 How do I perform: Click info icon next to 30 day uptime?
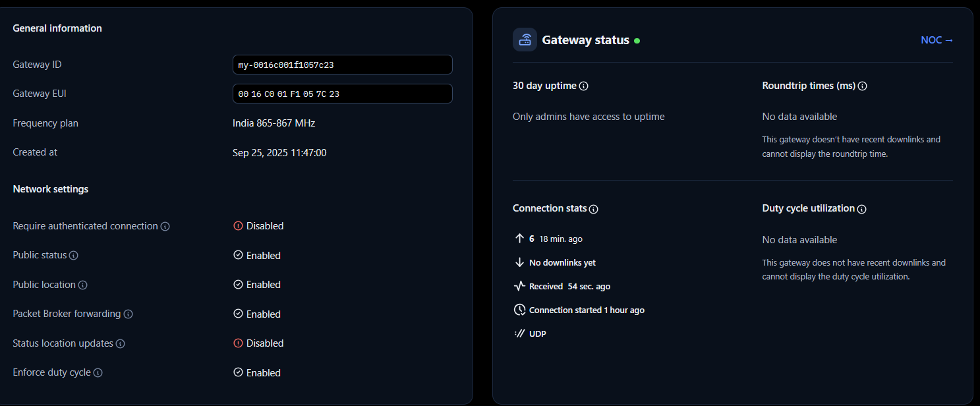[x=583, y=86]
